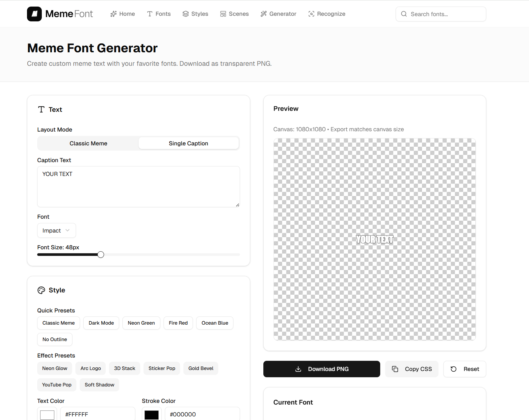Switch layout mode to Classic Meme
This screenshot has height=420, width=529.
(88, 143)
